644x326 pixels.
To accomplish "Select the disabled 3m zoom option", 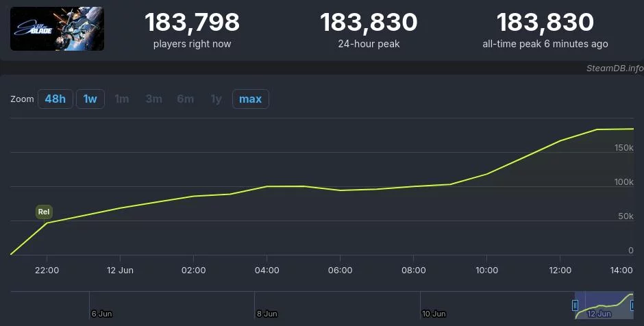I will pyautogui.click(x=153, y=99).
